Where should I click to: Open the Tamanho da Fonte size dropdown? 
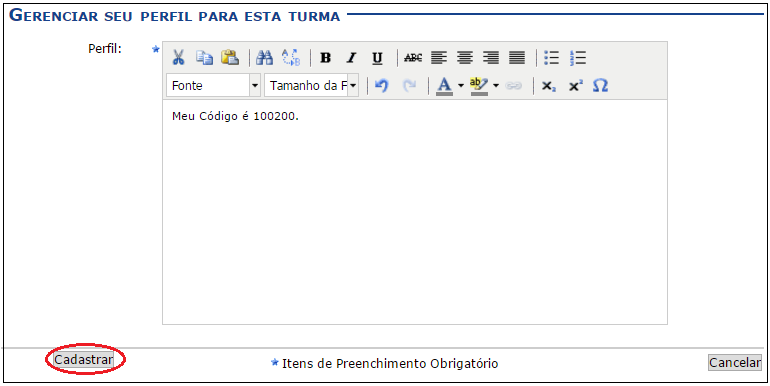(x=312, y=86)
